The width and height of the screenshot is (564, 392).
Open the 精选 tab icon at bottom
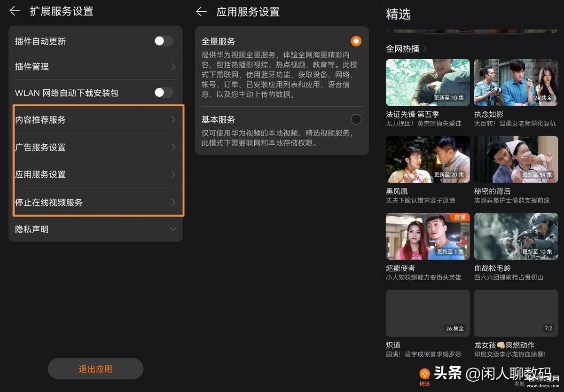425,375
